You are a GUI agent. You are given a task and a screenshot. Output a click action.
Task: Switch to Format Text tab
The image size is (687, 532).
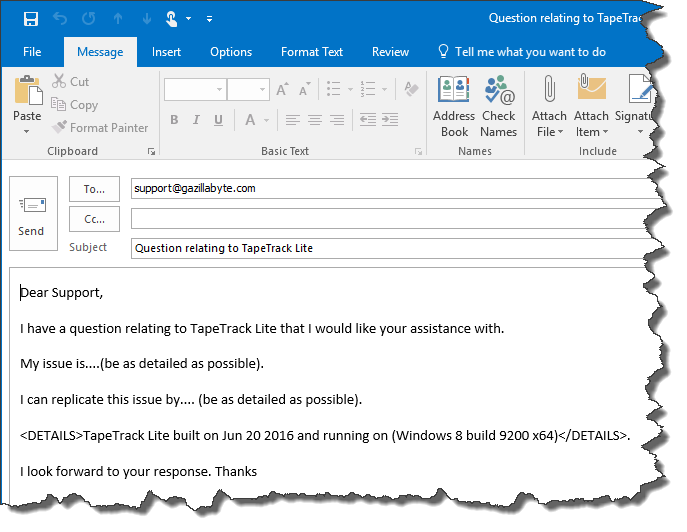coord(312,52)
